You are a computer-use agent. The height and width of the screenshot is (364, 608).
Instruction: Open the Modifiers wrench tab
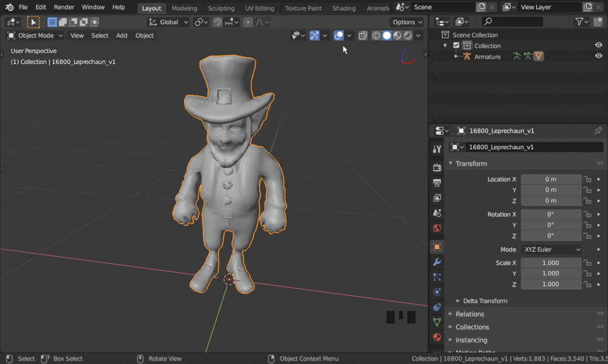click(x=437, y=262)
